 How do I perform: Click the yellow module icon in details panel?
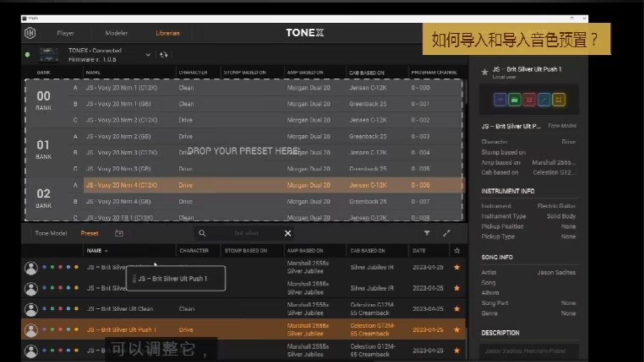[x=558, y=100]
